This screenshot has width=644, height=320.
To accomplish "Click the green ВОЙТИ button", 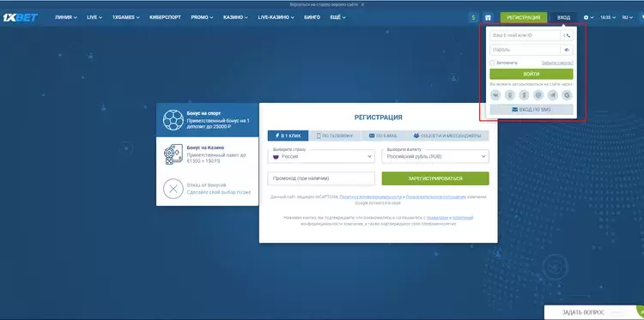I will click(x=531, y=75).
